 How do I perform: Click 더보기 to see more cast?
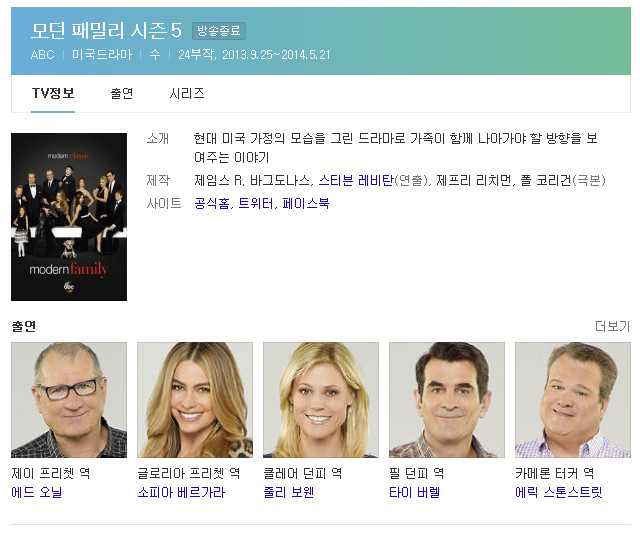coord(612,326)
